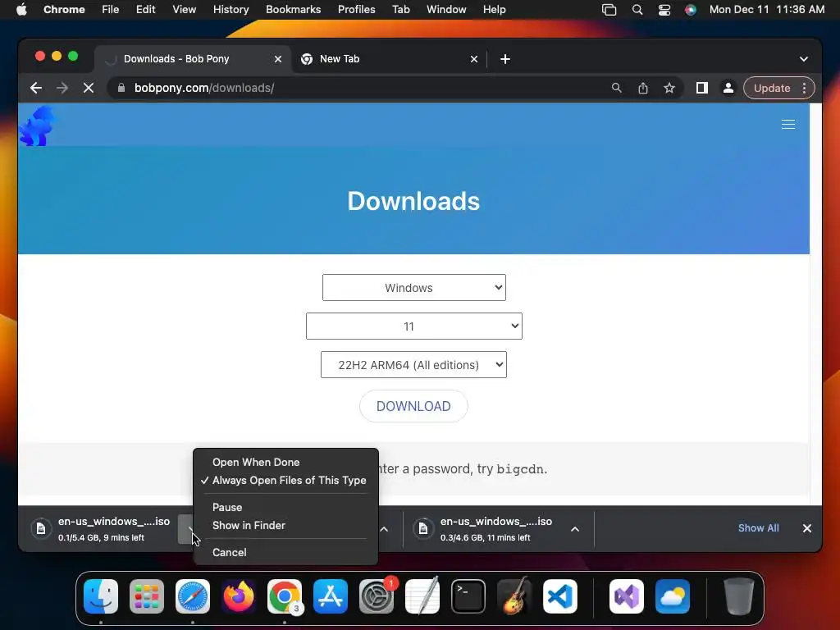This screenshot has width=840, height=630.
Task: Click chevron for the middle hidden download item
Action: point(384,529)
